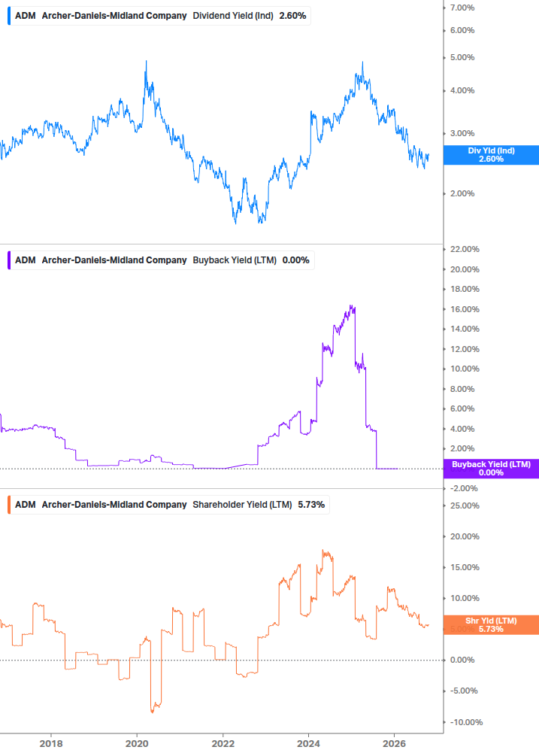
Task: Click the 15.00% axis label
Action: [465, 567]
